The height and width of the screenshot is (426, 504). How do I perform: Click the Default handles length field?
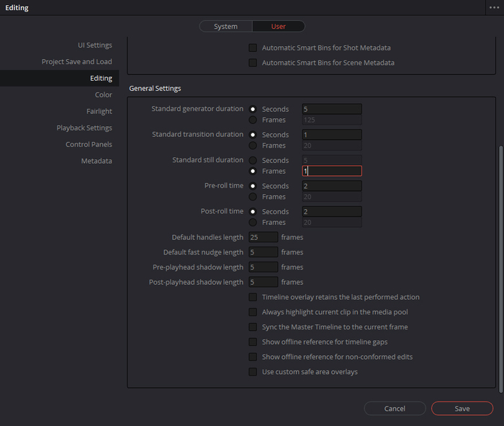(x=263, y=237)
